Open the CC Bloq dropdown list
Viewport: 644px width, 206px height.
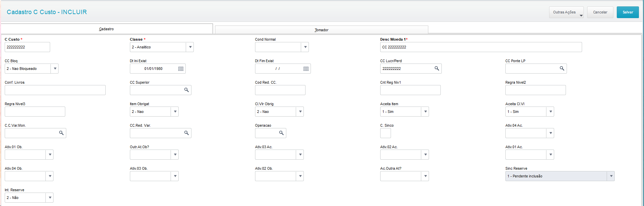coord(55,69)
